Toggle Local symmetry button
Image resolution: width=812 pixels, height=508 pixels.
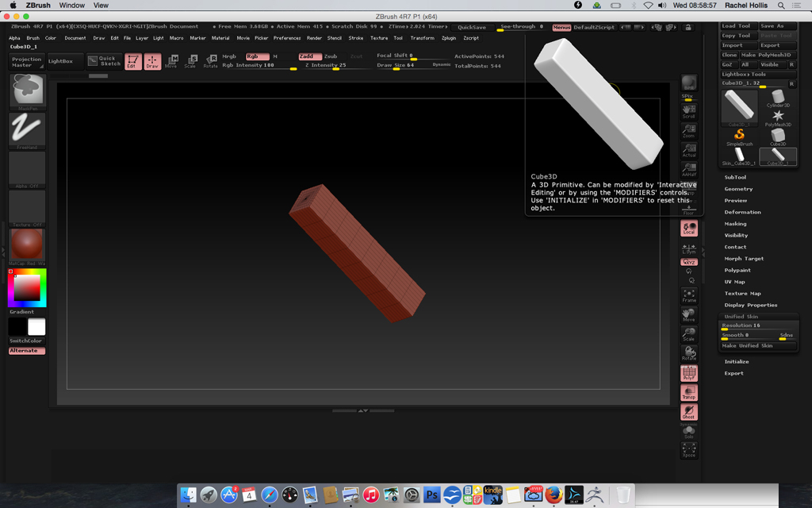click(689, 228)
